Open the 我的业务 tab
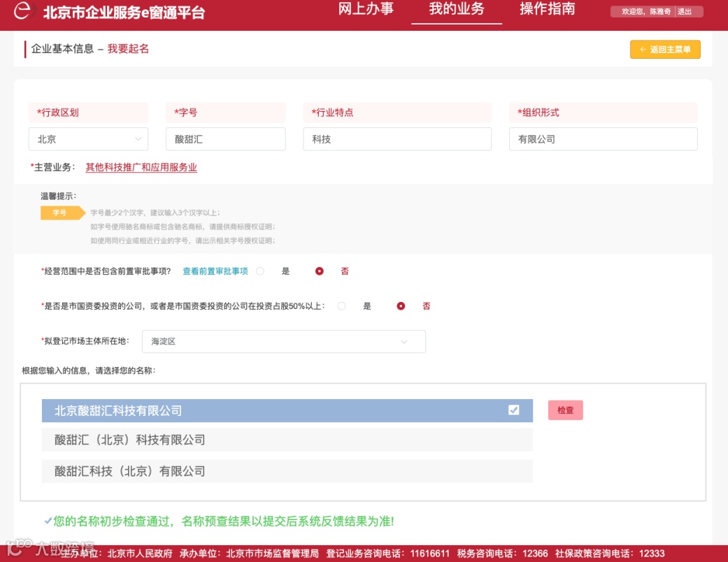This screenshot has height=562, width=728. [457, 9]
